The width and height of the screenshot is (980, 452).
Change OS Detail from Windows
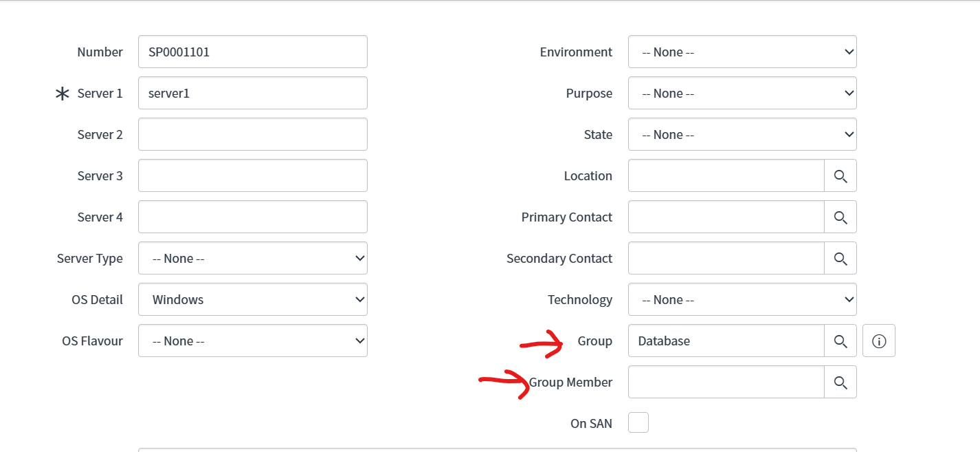click(x=253, y=299)
